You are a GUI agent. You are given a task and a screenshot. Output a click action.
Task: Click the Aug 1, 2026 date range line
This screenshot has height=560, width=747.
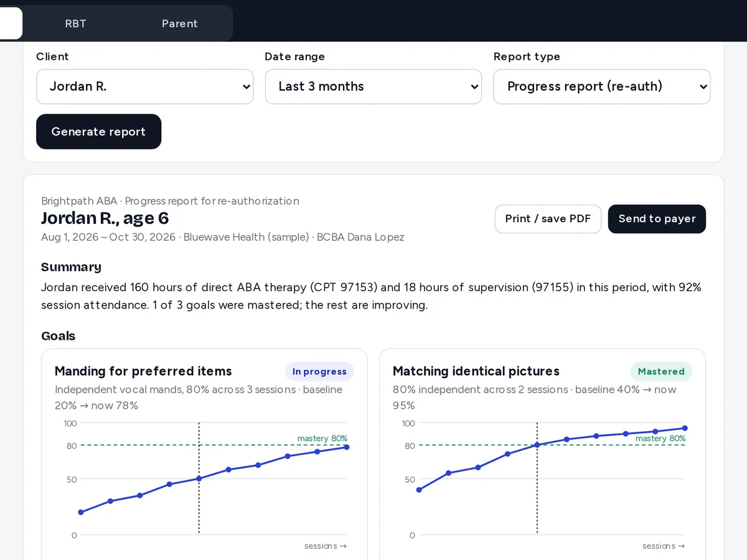[223, 237]
